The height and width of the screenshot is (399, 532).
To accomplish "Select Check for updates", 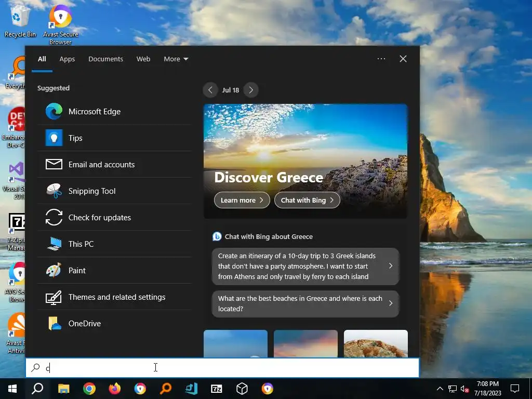I will (x=115, y=218).
